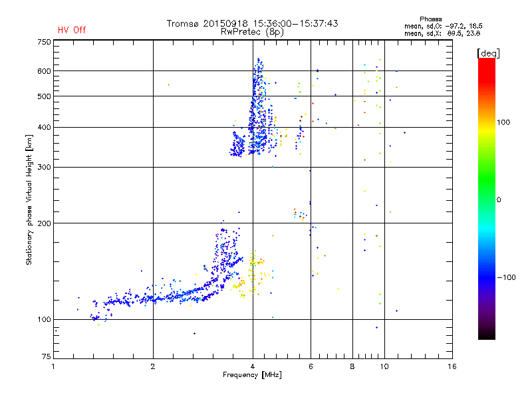Click the '6' frequency axis label
532x399 pixels.
point(311,366)
